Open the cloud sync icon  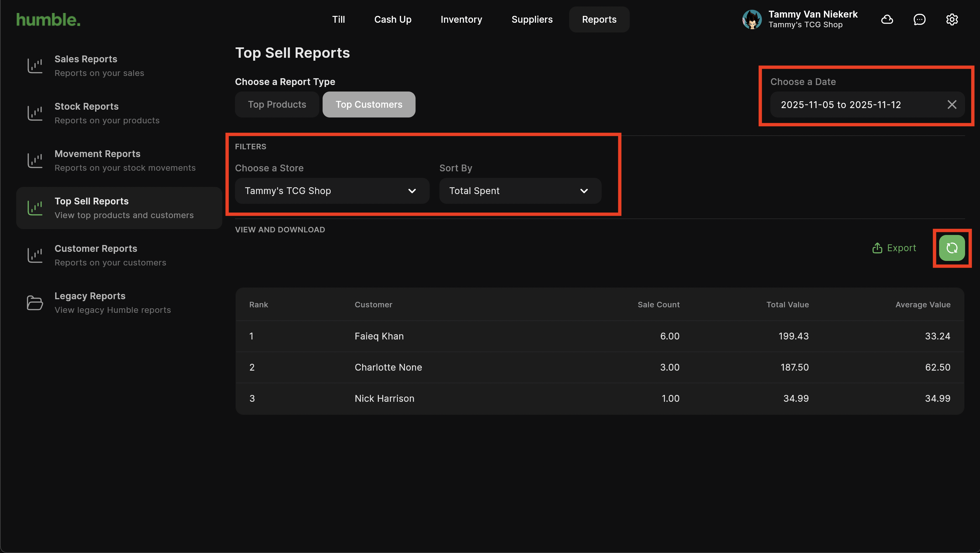pyautogui.click(x=887, y=19)
